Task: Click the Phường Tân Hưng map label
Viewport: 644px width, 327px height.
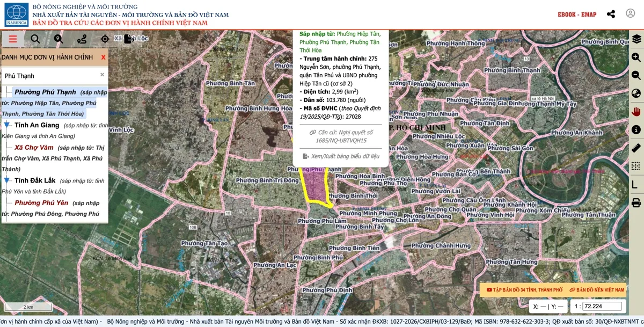Action: (511, 262)
